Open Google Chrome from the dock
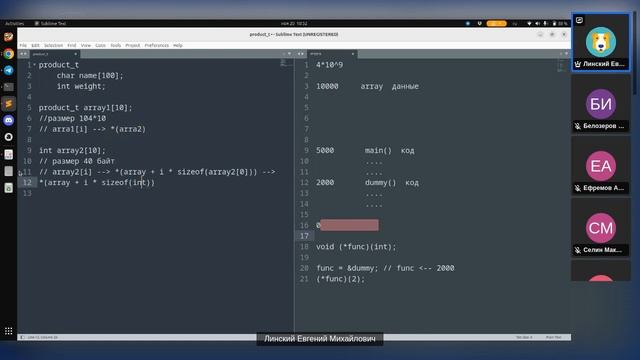The width and height of the screenshot is (640, 360). [x=9, y=54]
